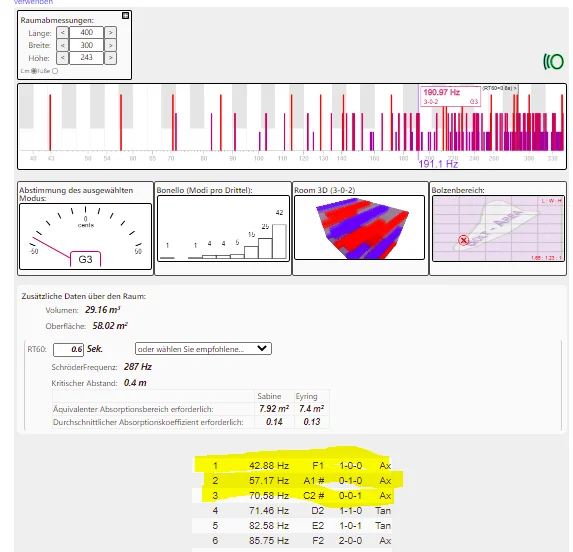Open the 'oder wählen Sie empfohlene' dropdown
This screenshot has height=552, width=573.
click(x=203, y=349)
